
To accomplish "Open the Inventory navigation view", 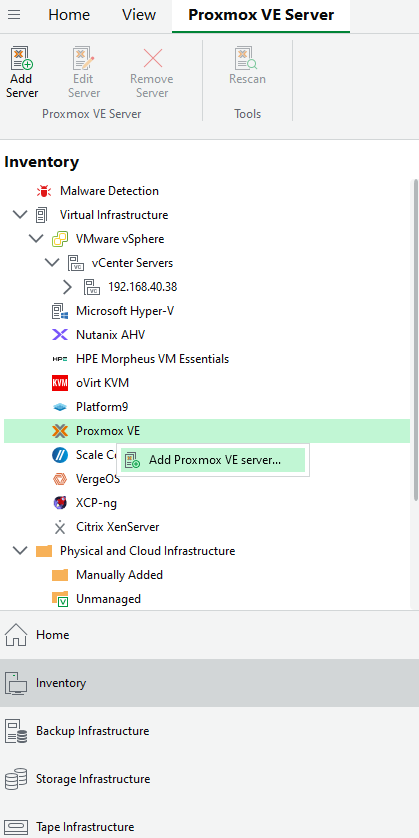I will click(x=210, y=683).
